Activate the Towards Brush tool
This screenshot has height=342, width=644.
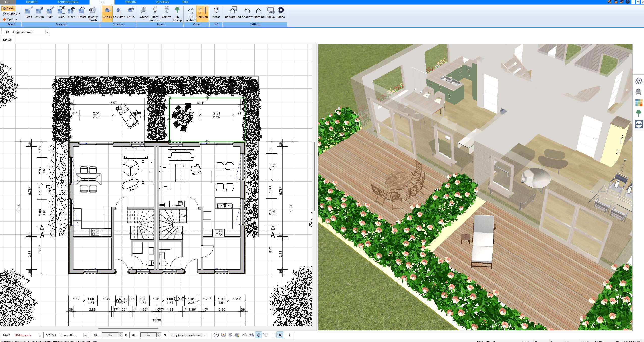pyautogui.click(x=93, y=14)
